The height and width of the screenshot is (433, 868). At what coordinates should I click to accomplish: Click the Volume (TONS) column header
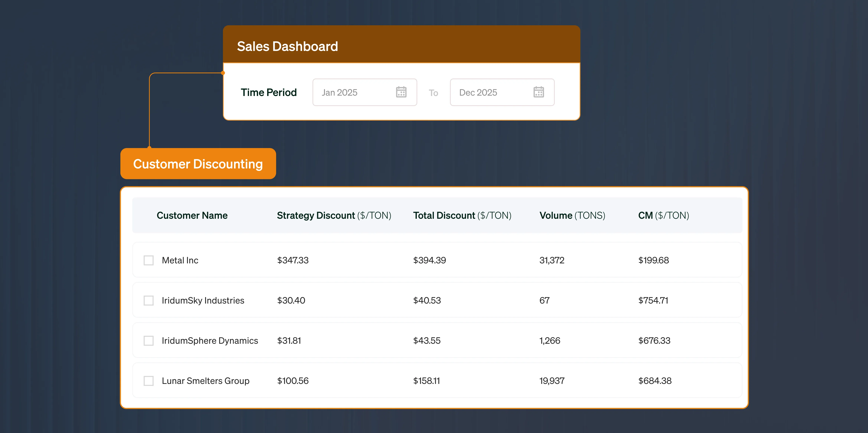pos(572,216)
